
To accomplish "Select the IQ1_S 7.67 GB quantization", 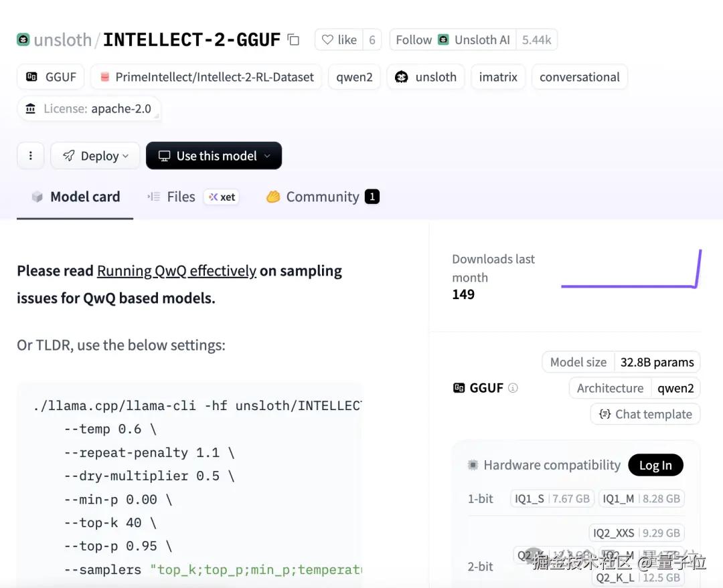I will [x=552, y=498].
